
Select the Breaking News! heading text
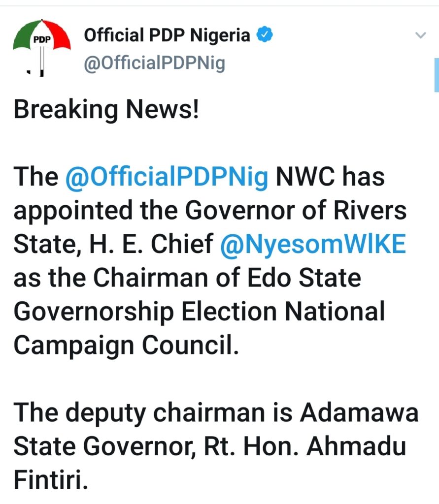[x=106, y=109]
